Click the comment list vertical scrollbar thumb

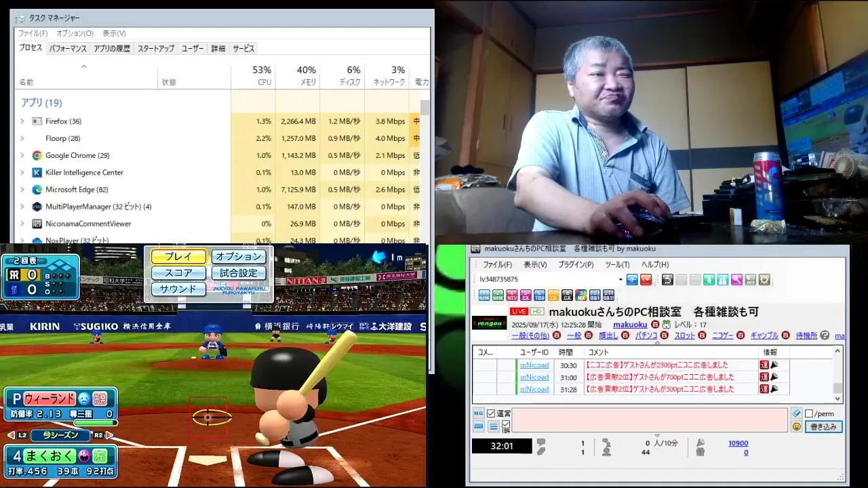[x=837, y=388]
